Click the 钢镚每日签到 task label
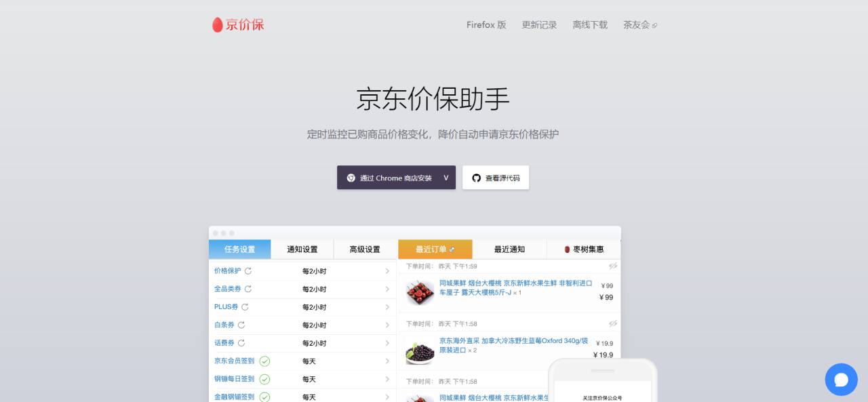The height and width of the screenshot is (402, 868). [235, 379]
